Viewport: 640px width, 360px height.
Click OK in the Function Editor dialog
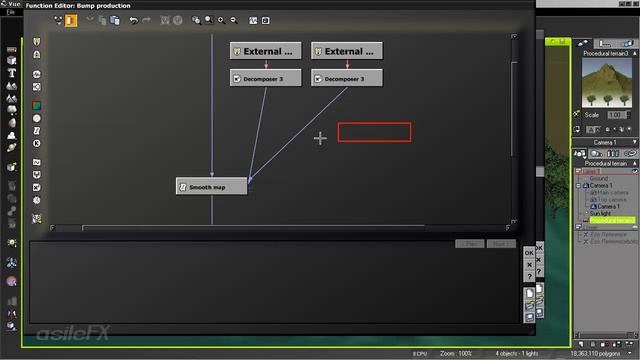pyautogui.click(x=529, y=253)
